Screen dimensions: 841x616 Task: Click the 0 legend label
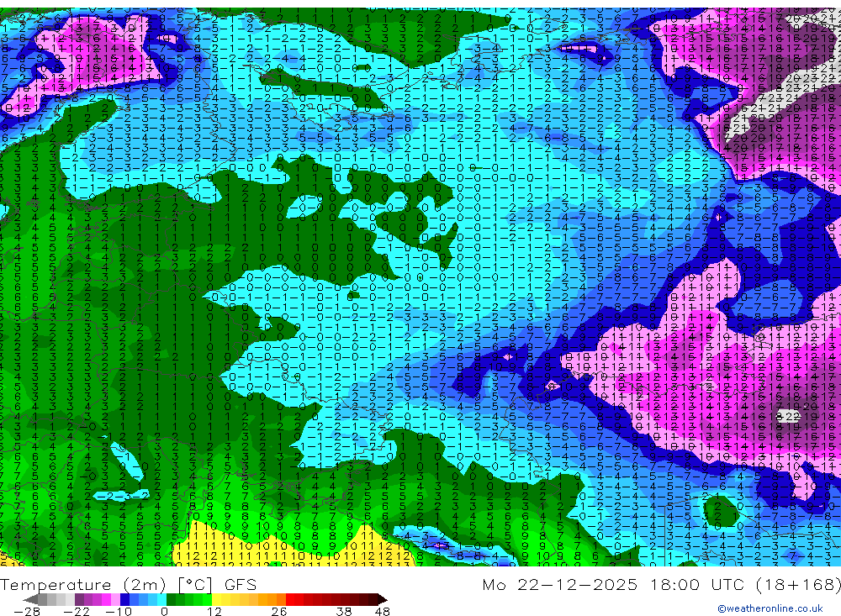164,611
